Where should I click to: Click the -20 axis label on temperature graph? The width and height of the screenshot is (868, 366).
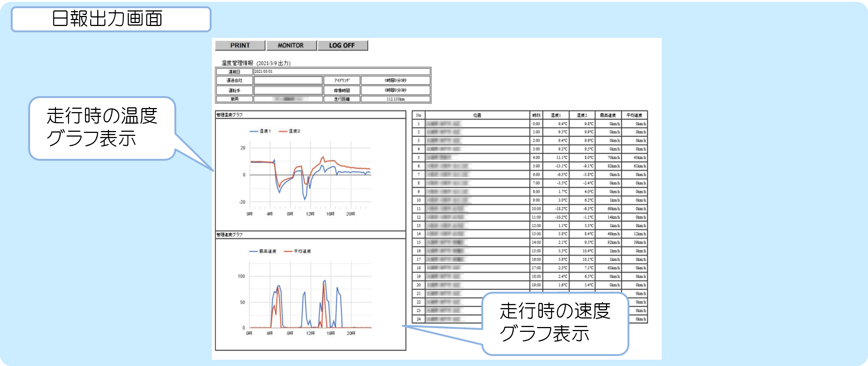[x=242, y=202]
